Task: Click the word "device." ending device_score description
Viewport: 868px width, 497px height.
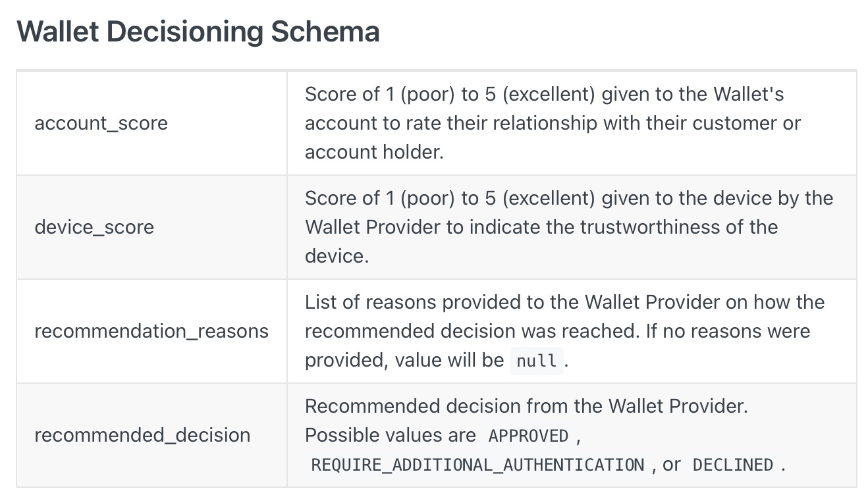Action: pyautogui.click(x=337, y=256)
